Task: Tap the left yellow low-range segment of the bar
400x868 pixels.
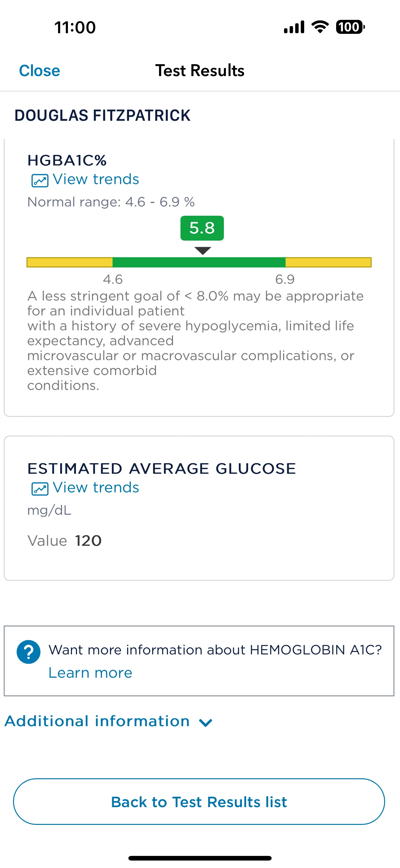Action: (70, 262)
